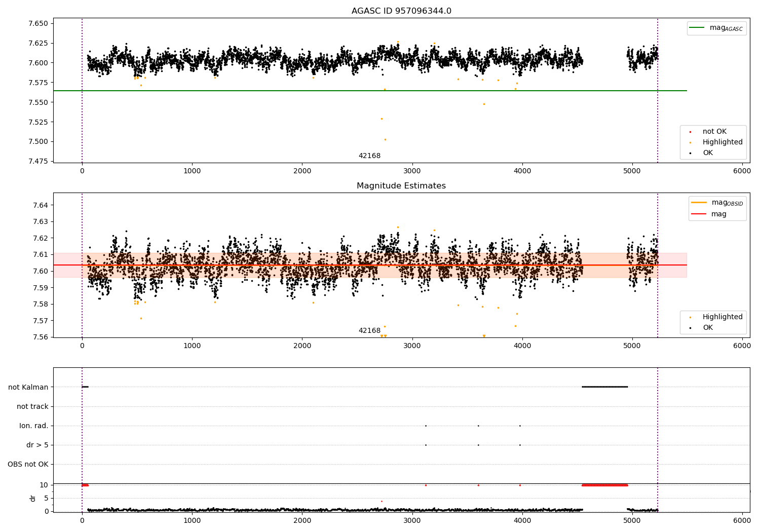Click the "OBS not OK" row label
The width and height of the screenshot is (760, 532).
tap(28, 464)
